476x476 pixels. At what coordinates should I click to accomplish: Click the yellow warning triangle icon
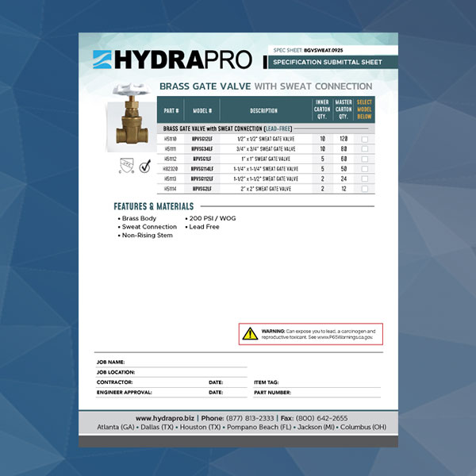click(250, 334)
